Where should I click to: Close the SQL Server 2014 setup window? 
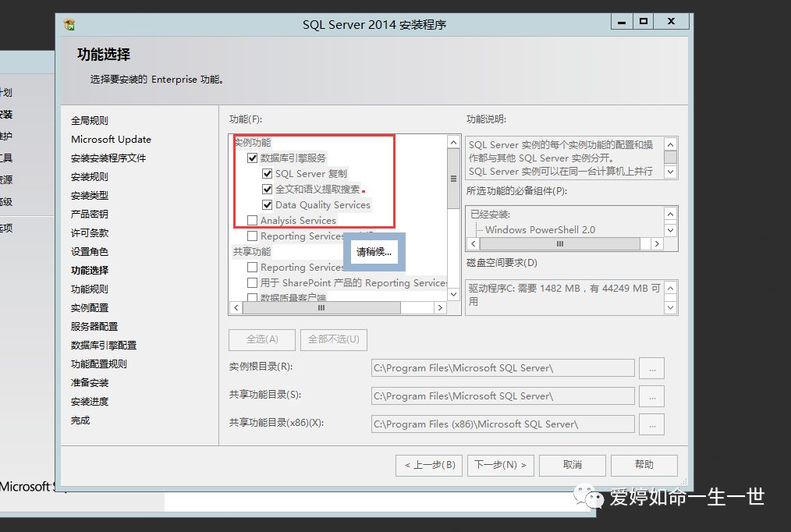pyautogui.click(x=672, y=21)
